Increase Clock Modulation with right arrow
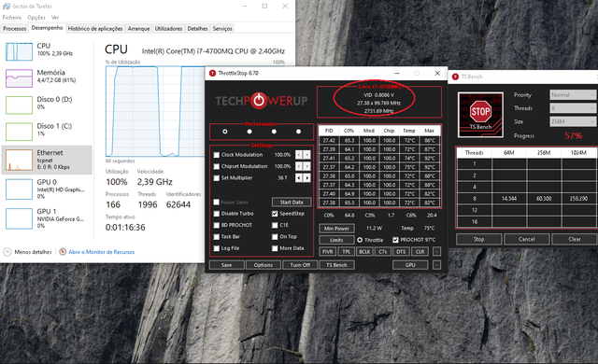The width and height of the screenshot is (598, 364). coord(306,155)
